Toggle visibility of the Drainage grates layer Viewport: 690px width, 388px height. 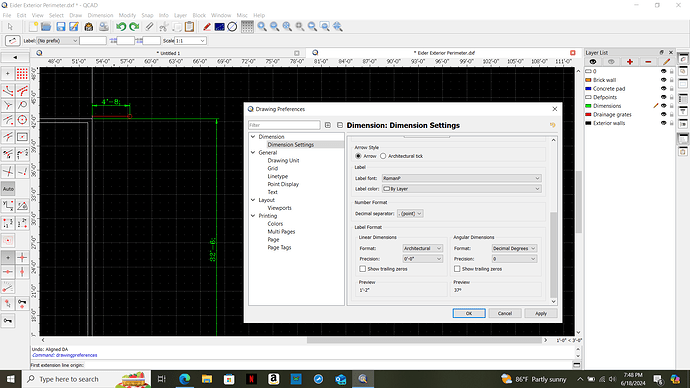[x=663, y=114]
